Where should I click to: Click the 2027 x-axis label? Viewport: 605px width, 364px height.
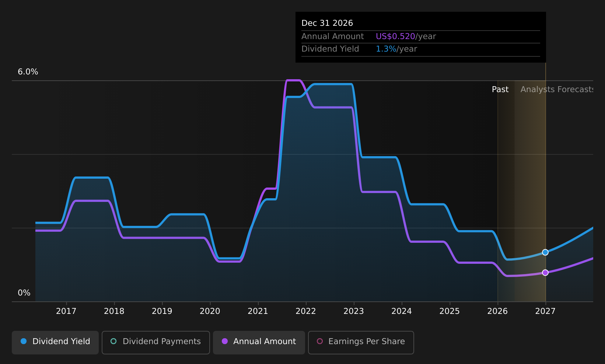[545, 311]
